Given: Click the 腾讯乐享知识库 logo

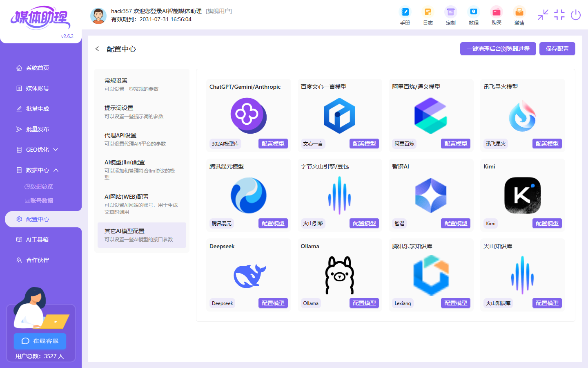Looking at the screenshot, I should (431, 275).
